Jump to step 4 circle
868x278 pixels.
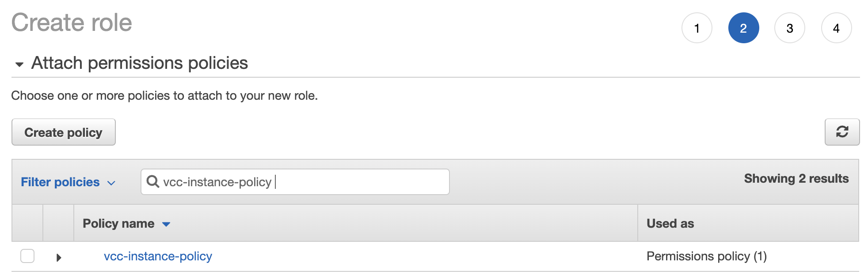pyautogui.click(x=836, y=28)
